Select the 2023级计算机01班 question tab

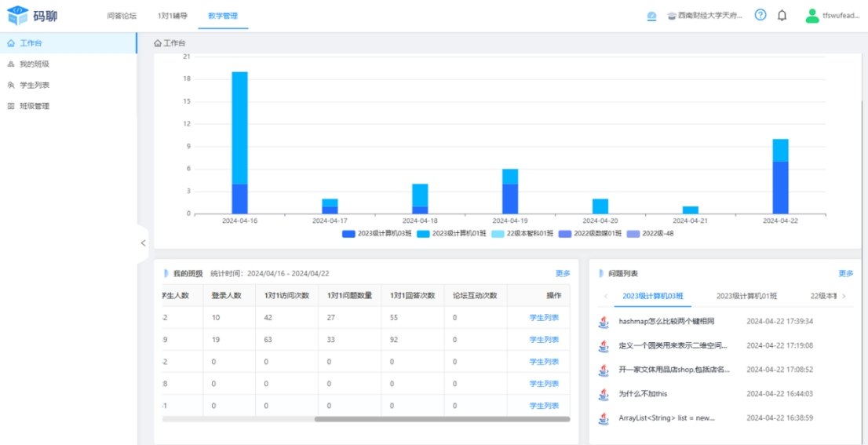coord(746,296)
